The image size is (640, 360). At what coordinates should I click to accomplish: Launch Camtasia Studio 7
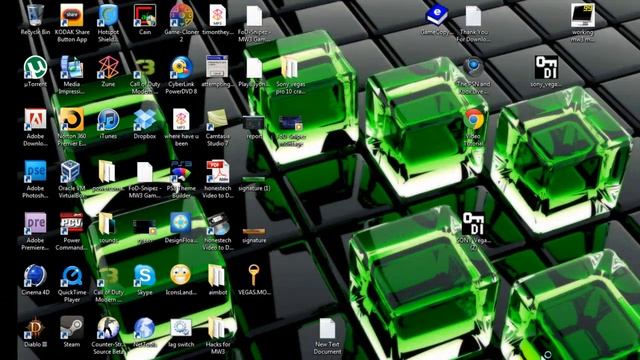(218, 120)
